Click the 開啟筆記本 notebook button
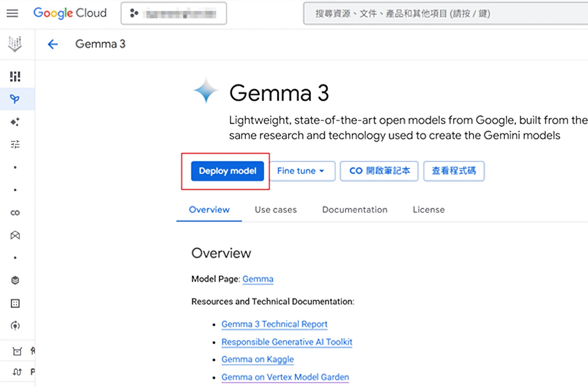This screenshot has width=588, height=387. (x=380, y=171)
